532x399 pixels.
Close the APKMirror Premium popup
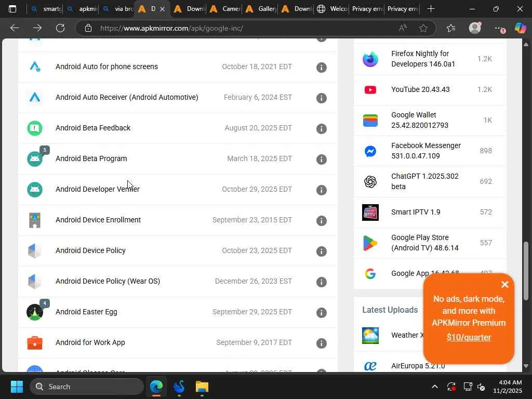point(505,284)
